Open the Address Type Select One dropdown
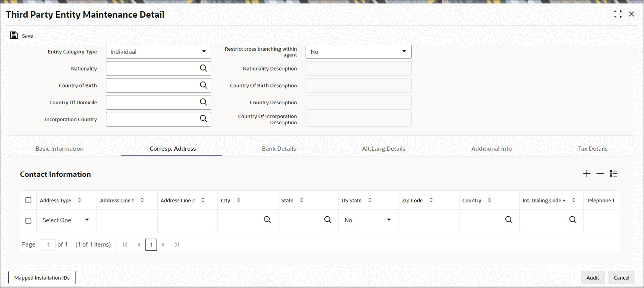 (x=66, y=220)
